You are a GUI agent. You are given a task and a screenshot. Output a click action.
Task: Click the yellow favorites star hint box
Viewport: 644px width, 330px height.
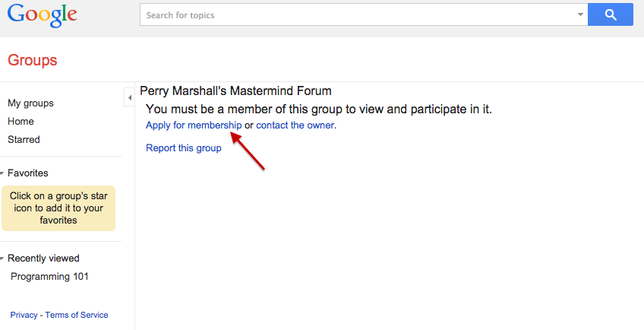58,208
